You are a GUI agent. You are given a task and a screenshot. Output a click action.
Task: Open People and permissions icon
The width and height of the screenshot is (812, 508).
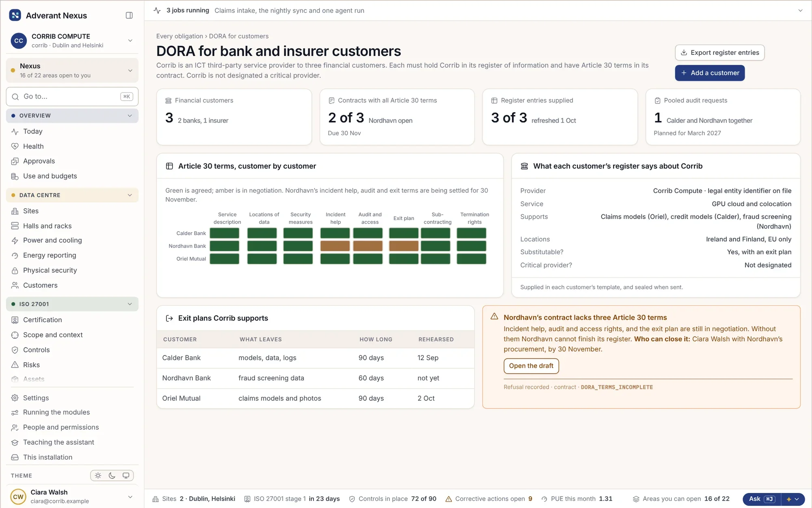[x=15, y=427]
